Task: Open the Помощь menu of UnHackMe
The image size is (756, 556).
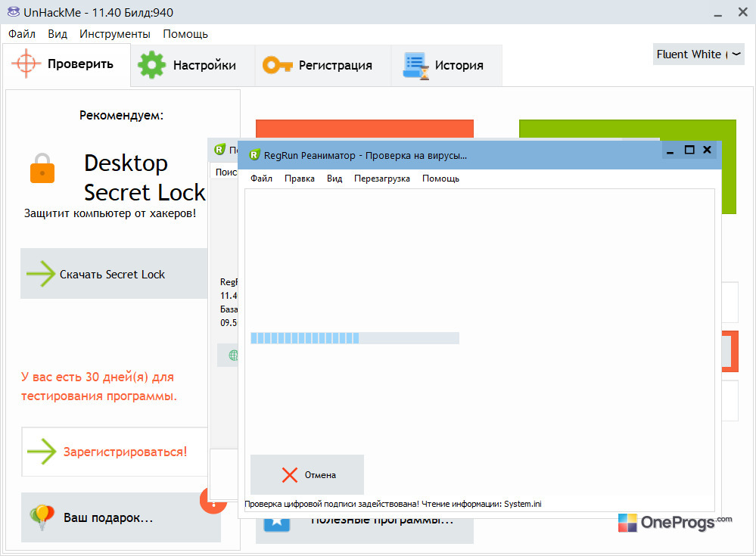Action: 185,34
